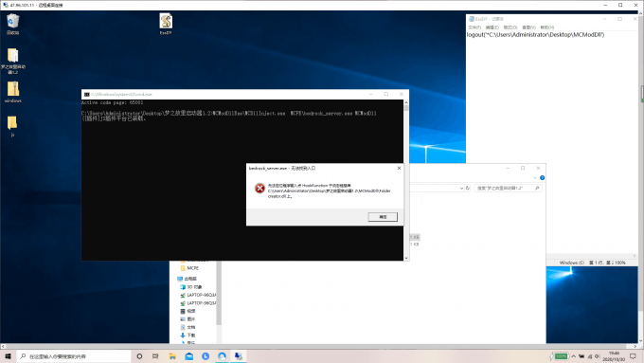Click 100% zoom in Notepad status bar

pyautogui.click(x=620, y=263)
